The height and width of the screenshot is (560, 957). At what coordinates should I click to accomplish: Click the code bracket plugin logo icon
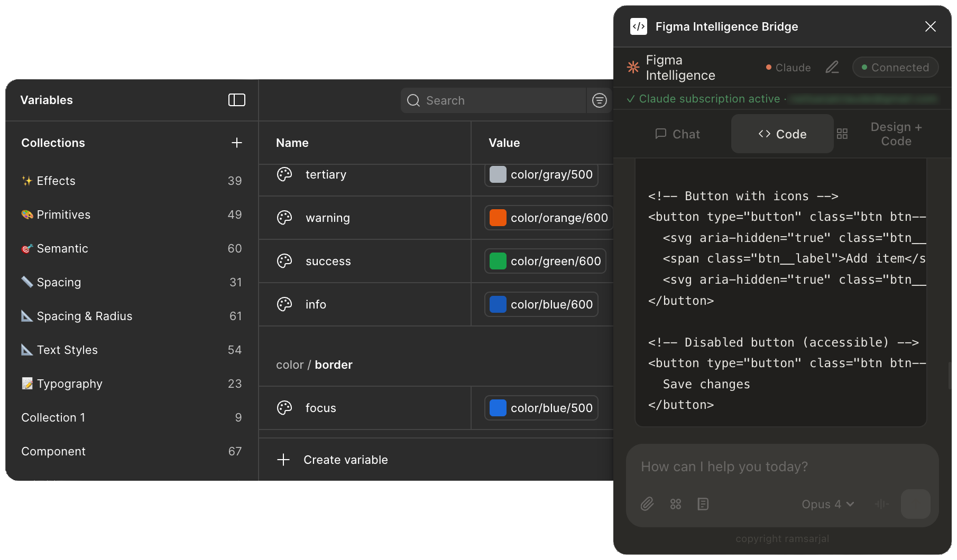[x=639, y=26]
